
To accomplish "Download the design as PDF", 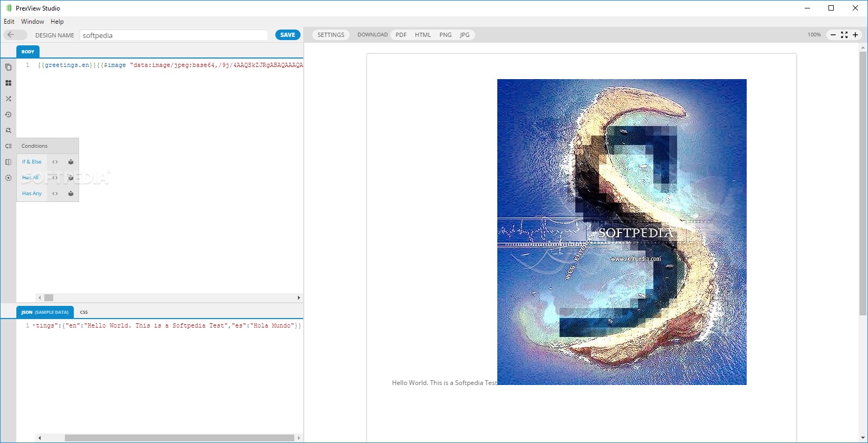I will click(401, 35).
